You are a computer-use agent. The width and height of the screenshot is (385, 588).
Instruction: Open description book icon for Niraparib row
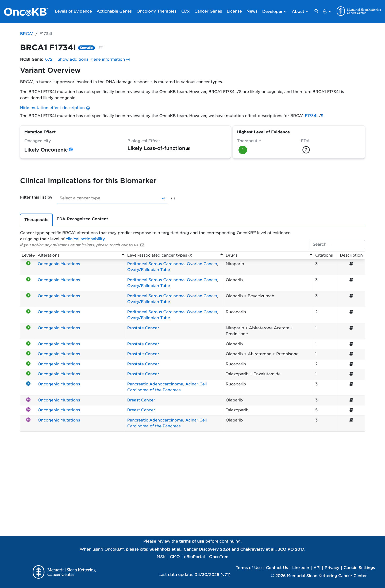click(x=351, y=264)
